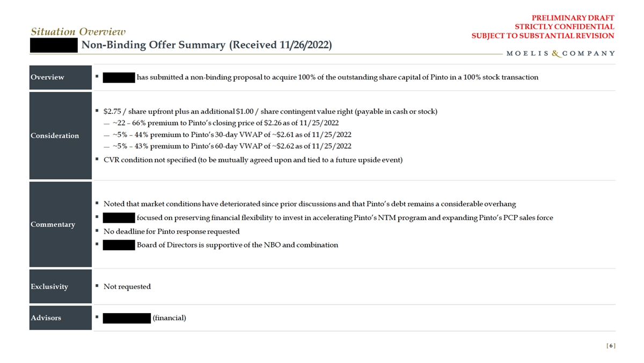Viewport: 644px width, 363px height.
Task: Select the Consideration section label
Action: click(x=55, y=136)
